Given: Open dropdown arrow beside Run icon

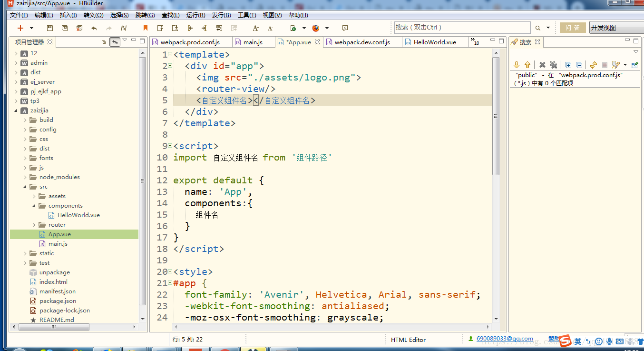Looking at the screenshot, I should pyautogui.click(x=304, y=28).
